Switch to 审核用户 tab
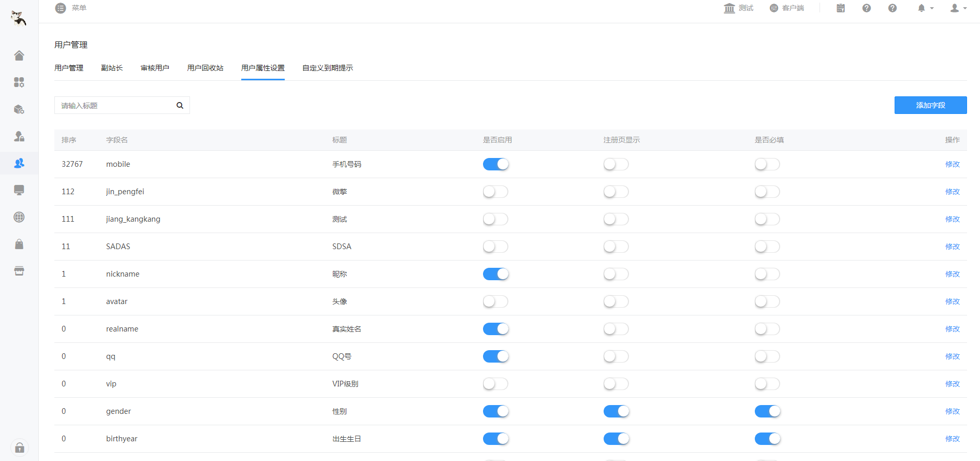 (x=155, y=68)
